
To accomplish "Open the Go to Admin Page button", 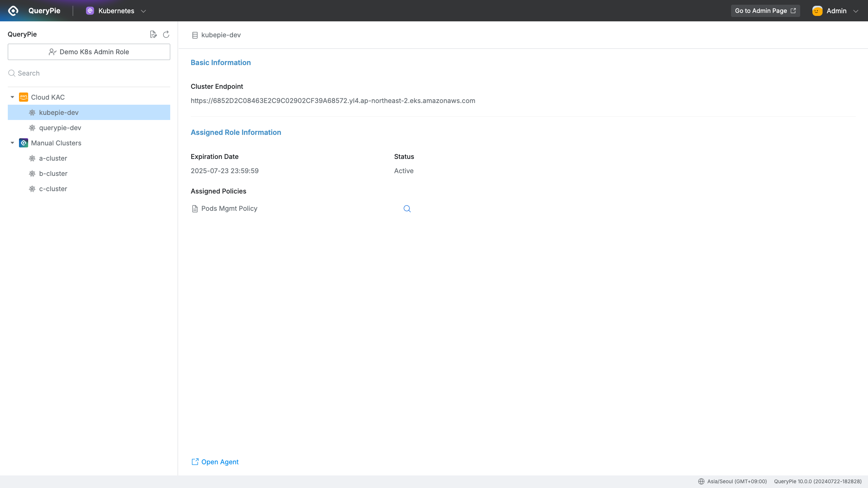I will 765,11.
